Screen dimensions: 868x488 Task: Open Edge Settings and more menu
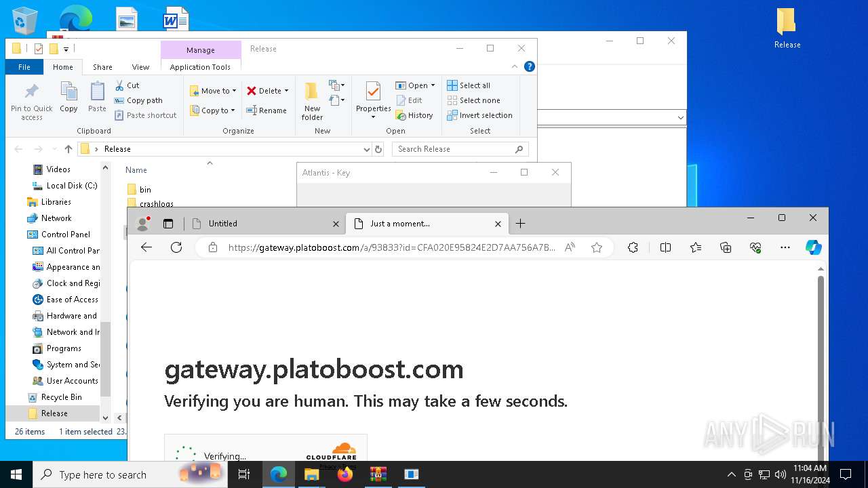[785, 248]
